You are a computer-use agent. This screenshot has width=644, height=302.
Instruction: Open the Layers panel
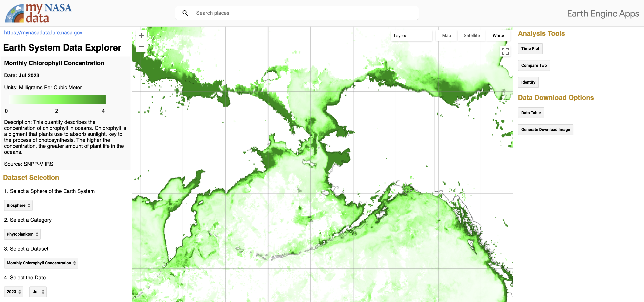[x=411, y=36]
